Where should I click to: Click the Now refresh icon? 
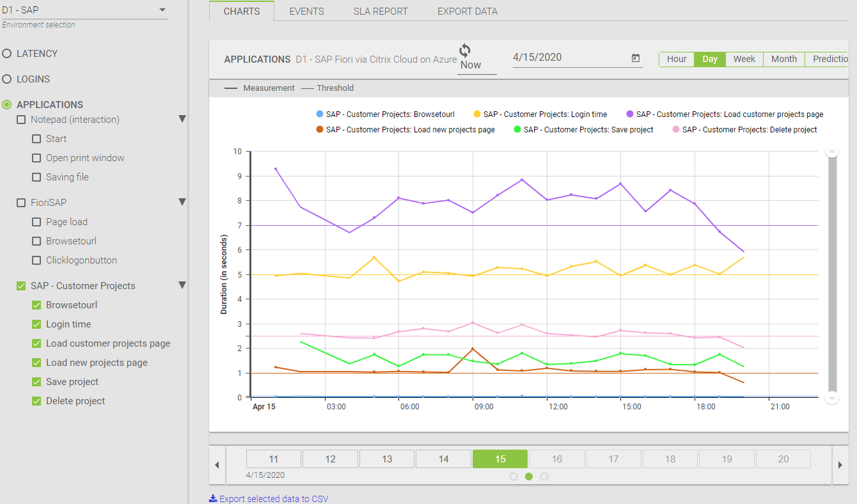point(465,51)
